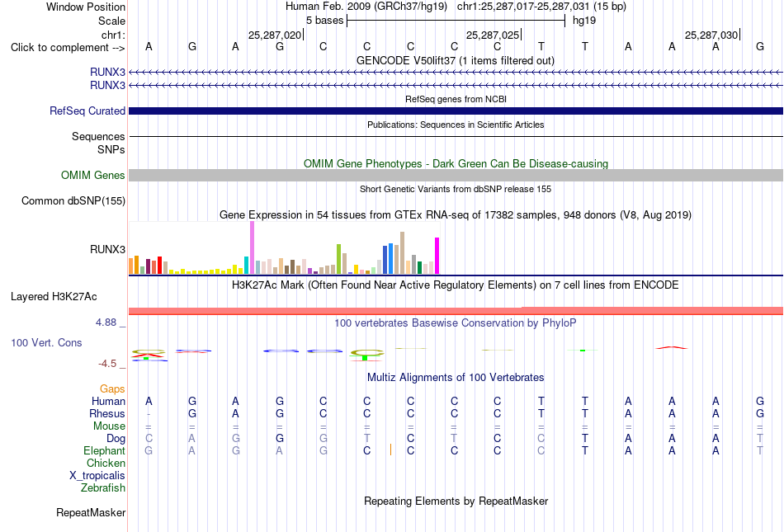Click the 100 Vert. Cons track label
This screenshot has width=784, height=532.
46,342
